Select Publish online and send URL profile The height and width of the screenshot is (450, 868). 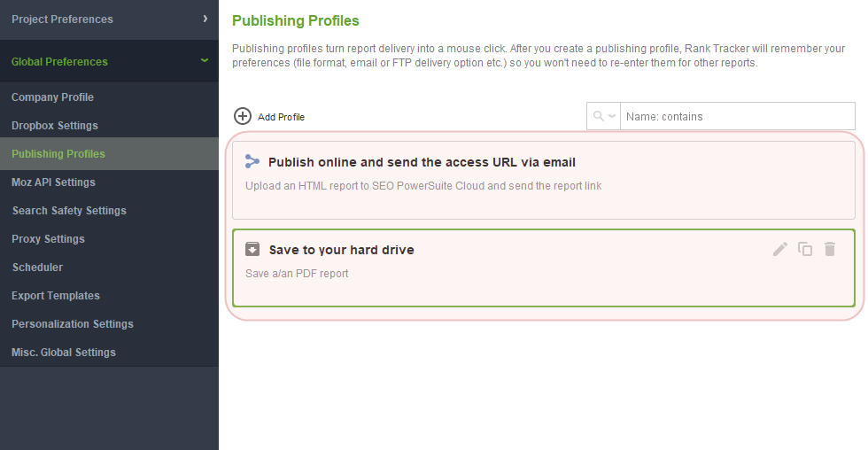[x=544, y=180]
